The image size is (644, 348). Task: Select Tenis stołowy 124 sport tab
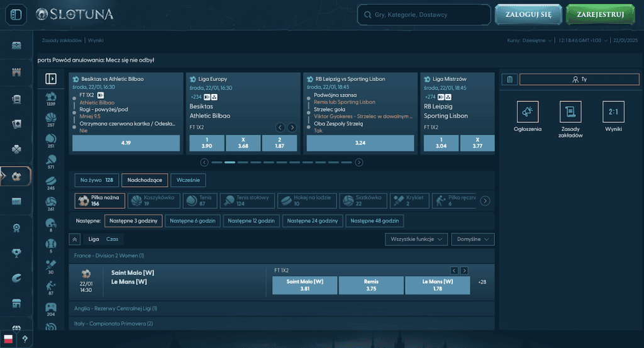[x=248, y=201]
